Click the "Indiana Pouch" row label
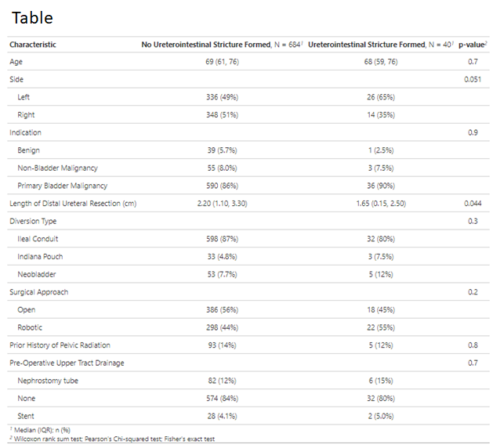This screenshot has width=493, height=448. coord(41,256)
